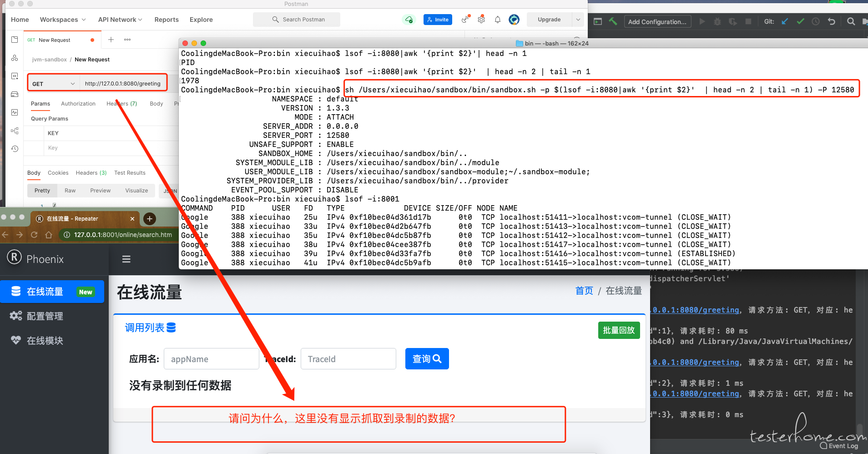Click the Git commit checkmark icon

coord(800,21)
